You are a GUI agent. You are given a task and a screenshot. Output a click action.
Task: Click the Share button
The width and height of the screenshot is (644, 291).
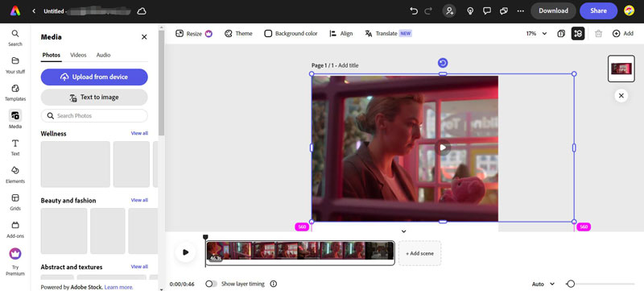coord(598,10)
